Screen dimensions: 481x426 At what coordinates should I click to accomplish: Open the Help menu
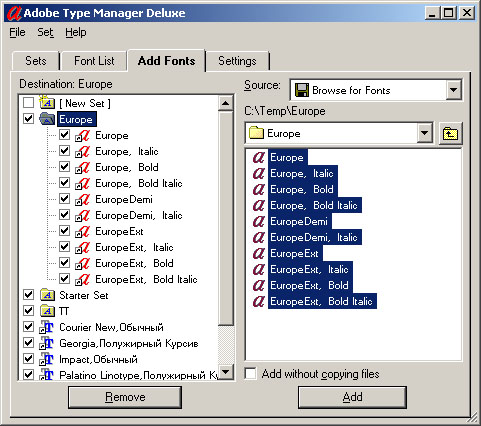[x=76, y=32]
